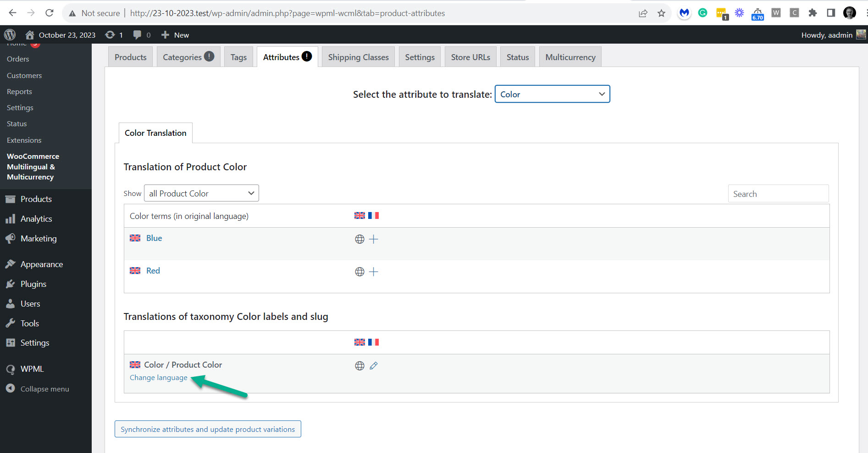
Task: Open Customers in WooCommerce submenu
Action: point(24,75)
